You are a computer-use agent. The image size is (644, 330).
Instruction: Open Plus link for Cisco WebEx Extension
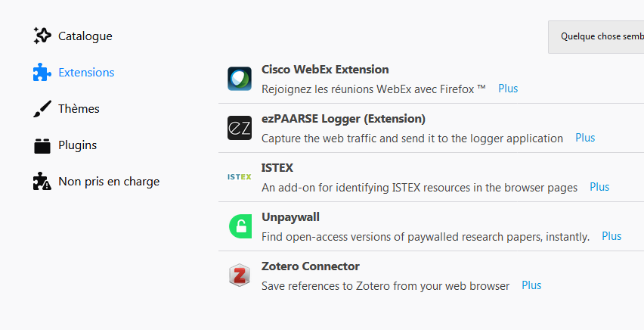pos(508,89)
